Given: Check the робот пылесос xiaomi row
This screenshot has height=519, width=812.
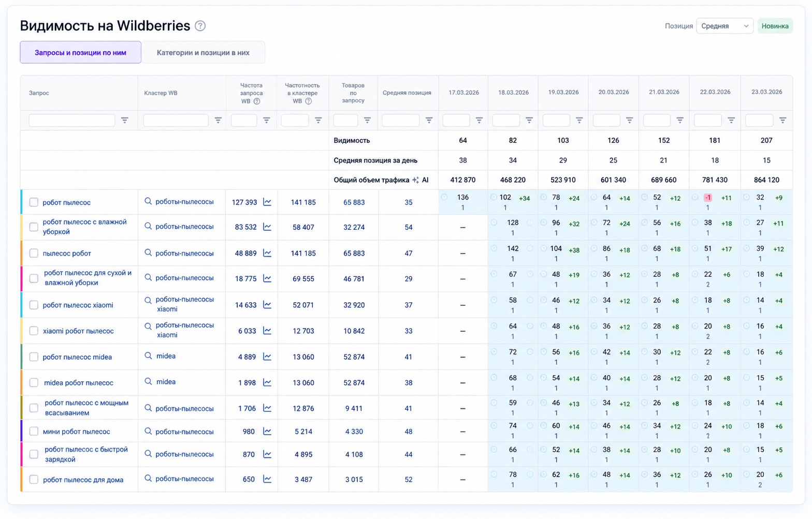Looking at the screenshot, I should point(34,305).
